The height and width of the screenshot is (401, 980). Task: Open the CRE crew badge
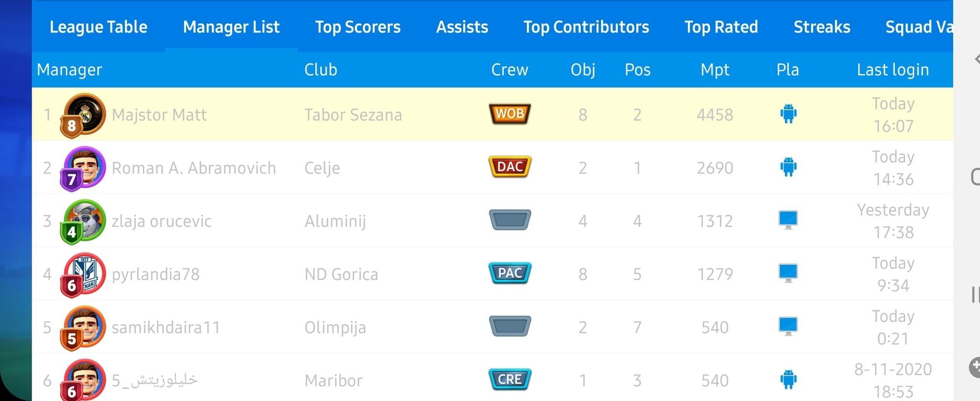click(x=510, y=379)
